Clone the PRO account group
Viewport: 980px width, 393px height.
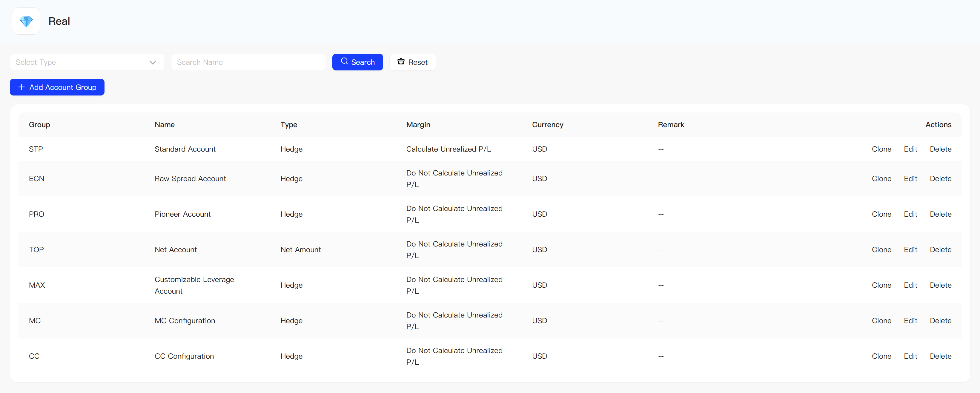(881, 214)
